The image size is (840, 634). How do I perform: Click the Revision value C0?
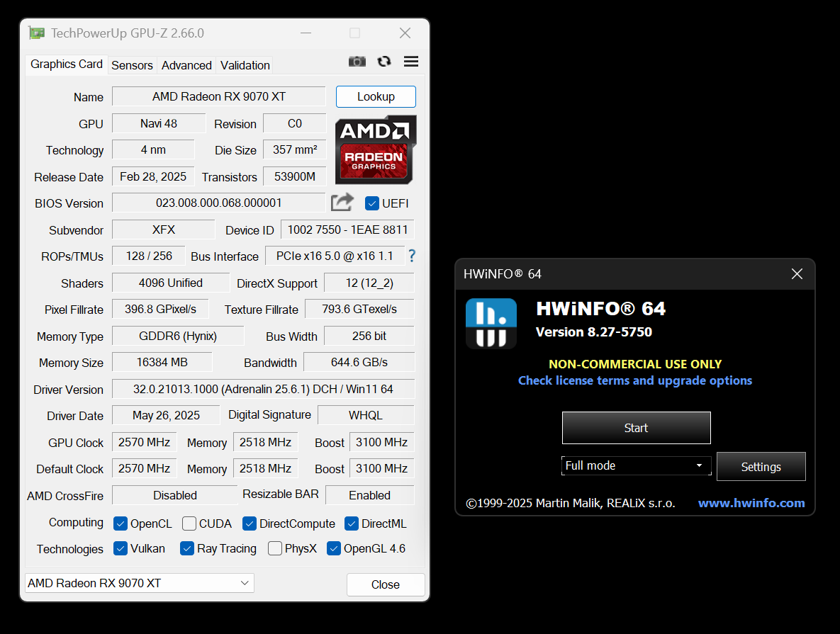(x=295, y=124)
